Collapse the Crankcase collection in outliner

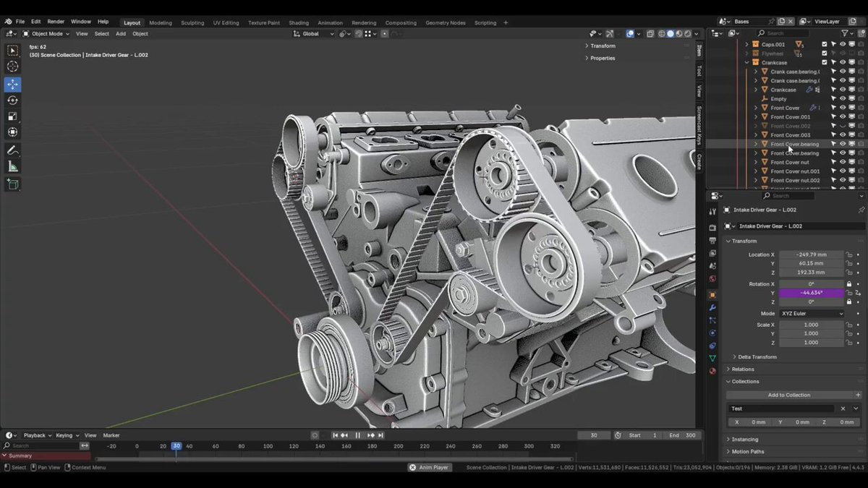click(x=747, y=62)
